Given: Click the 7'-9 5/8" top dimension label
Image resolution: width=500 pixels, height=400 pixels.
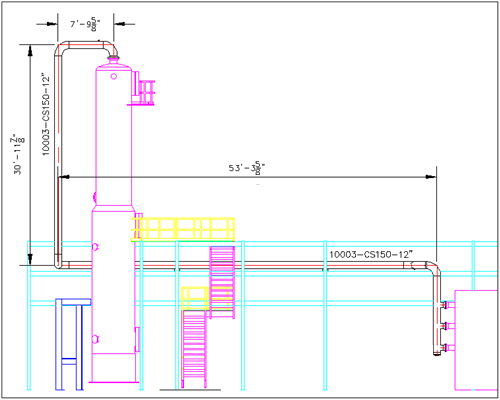Looking at the screenshot, I should tap(85, 24).
